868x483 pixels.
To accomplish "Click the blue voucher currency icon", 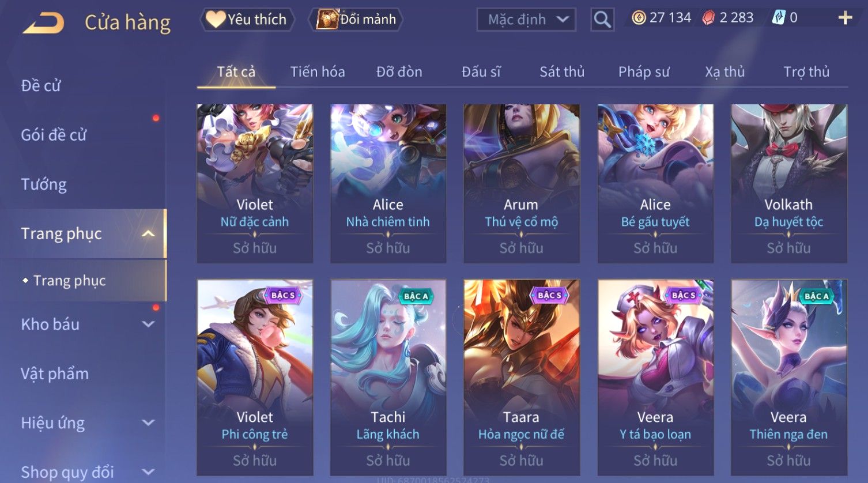I will click(779, 18).
